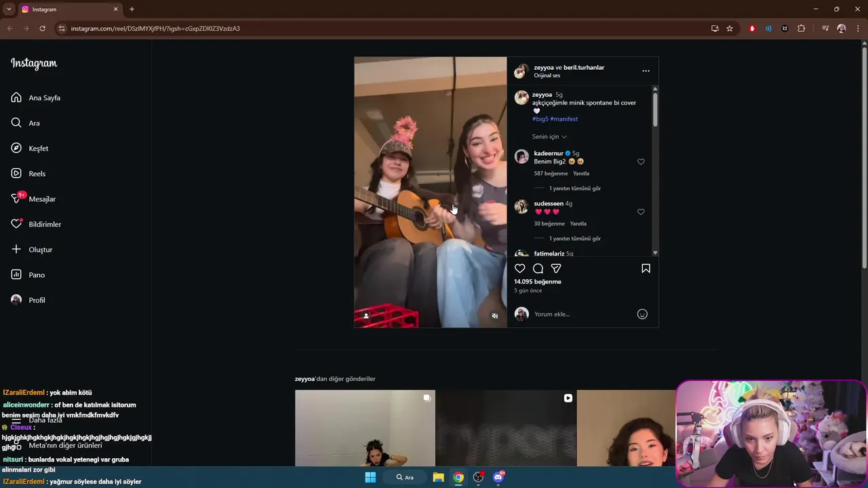Show tagged people icon on video
868x488 pixels.
(366, 316)
